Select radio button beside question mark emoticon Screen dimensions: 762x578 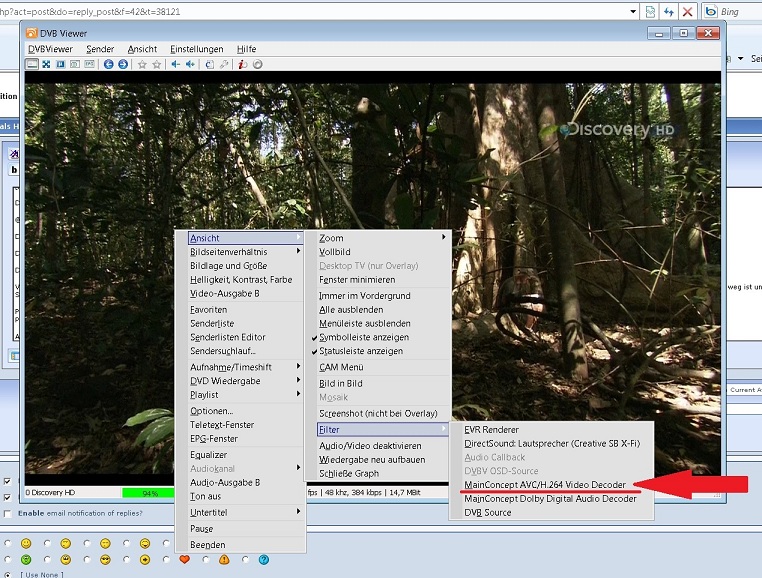(245, 560)
